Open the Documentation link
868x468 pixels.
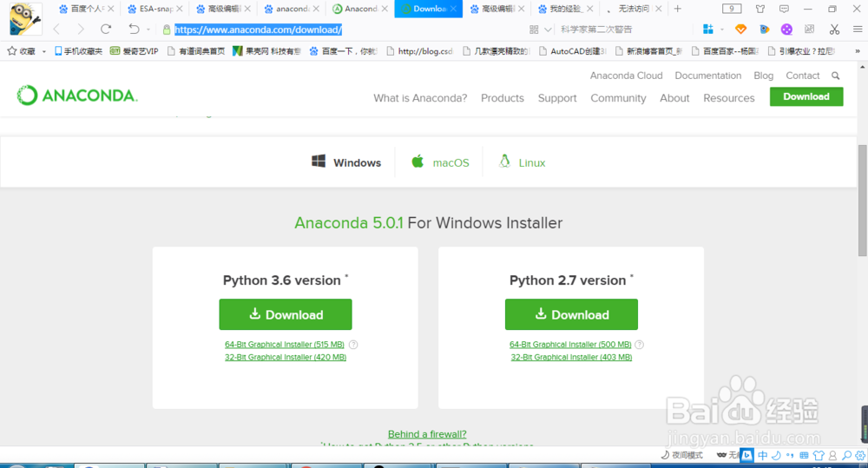[708, 76]
